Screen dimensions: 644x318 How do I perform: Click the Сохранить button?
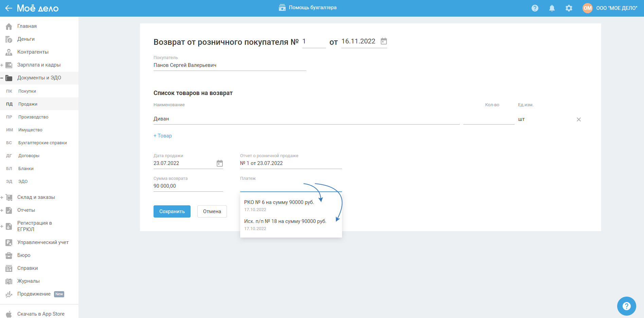172,211
